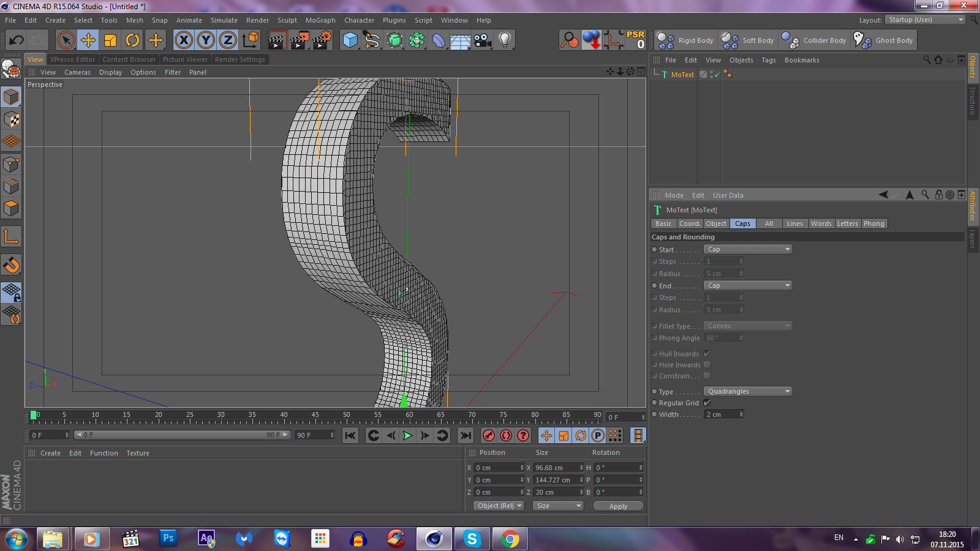Add a Cube primitive object
The width and height of the screenshot is (980, 551).
click(350, 40)
